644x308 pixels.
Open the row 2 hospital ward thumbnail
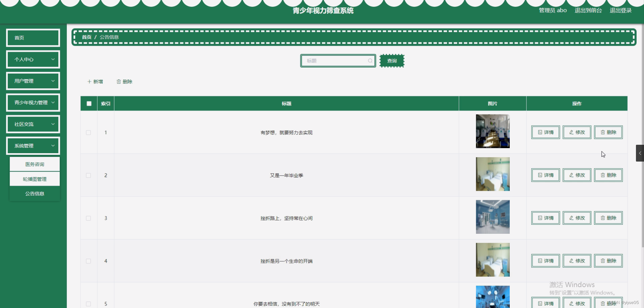coord(493,174)
